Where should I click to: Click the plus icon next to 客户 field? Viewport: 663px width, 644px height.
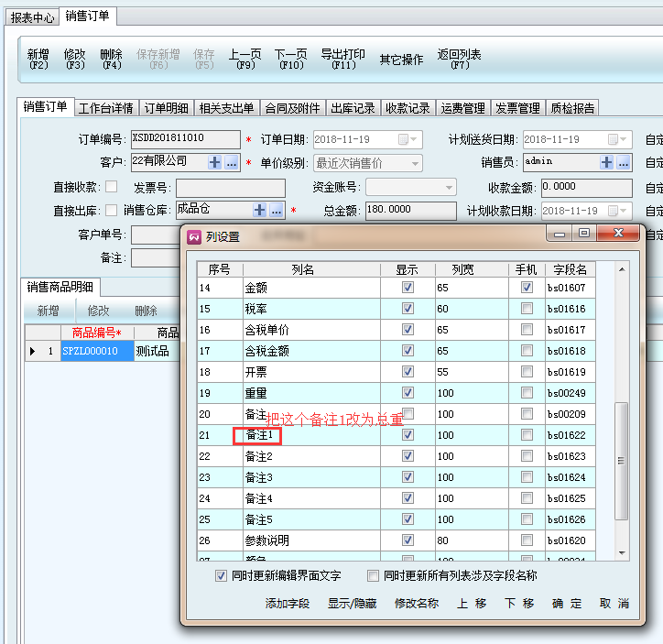(x=215, y=162)
